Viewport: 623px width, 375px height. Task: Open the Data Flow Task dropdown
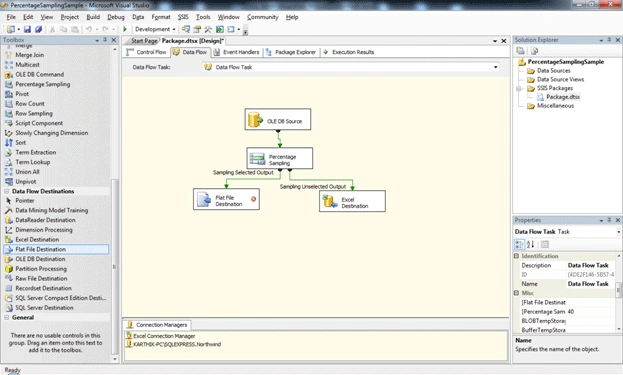tap(495, 67)
